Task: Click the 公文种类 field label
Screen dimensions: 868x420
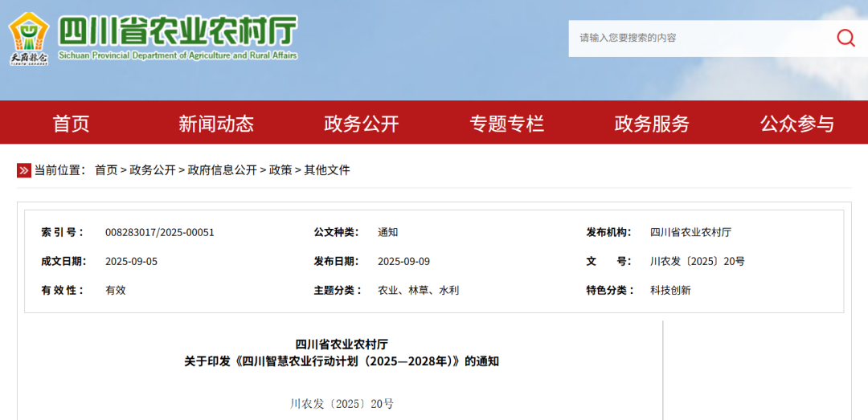Action: (336, 232)
